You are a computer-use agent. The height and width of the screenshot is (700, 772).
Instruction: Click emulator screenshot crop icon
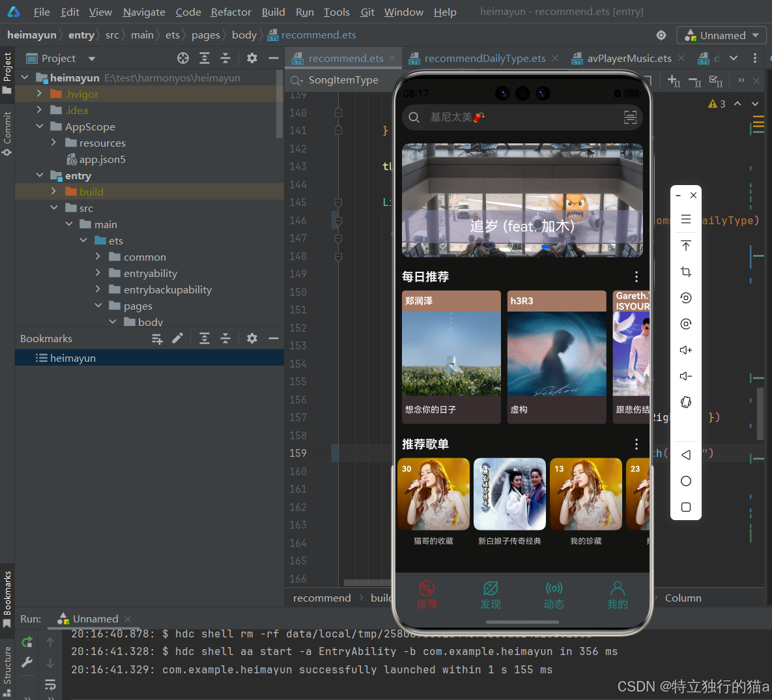[x=686, y=271]
